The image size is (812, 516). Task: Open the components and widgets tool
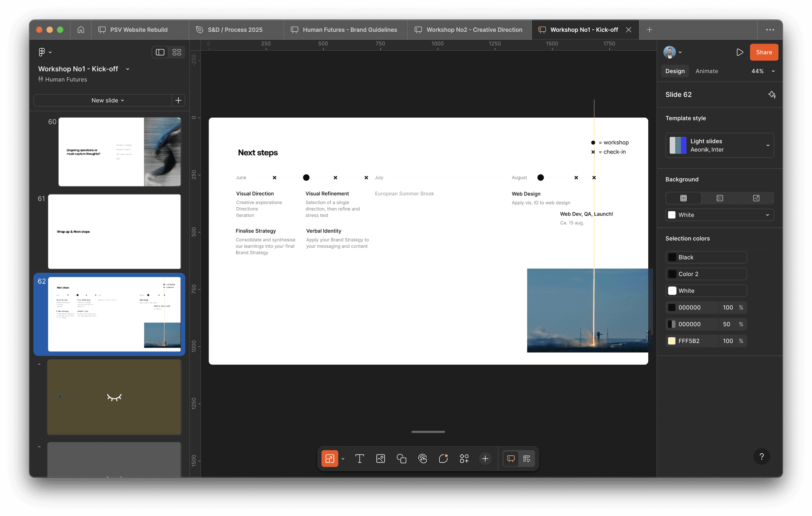tap(464, 459)
